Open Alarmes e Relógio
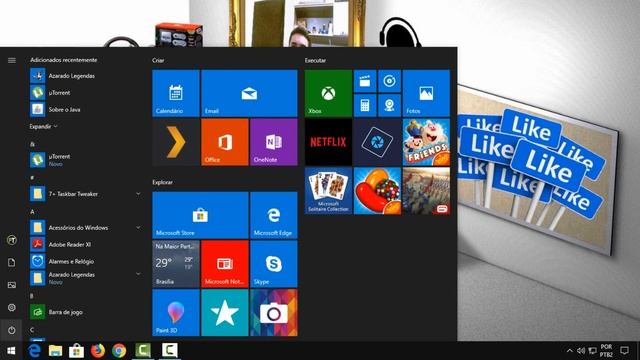 click(x=86, y=261)
